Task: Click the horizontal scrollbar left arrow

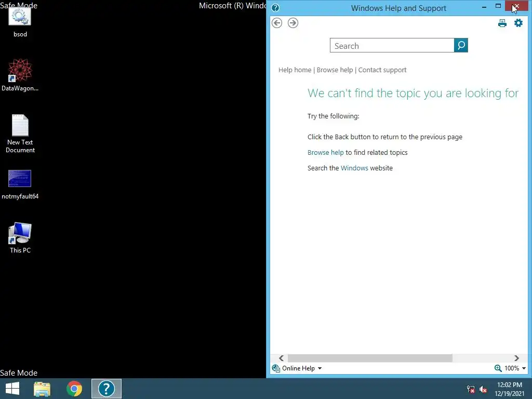Action: click(281, 358)
